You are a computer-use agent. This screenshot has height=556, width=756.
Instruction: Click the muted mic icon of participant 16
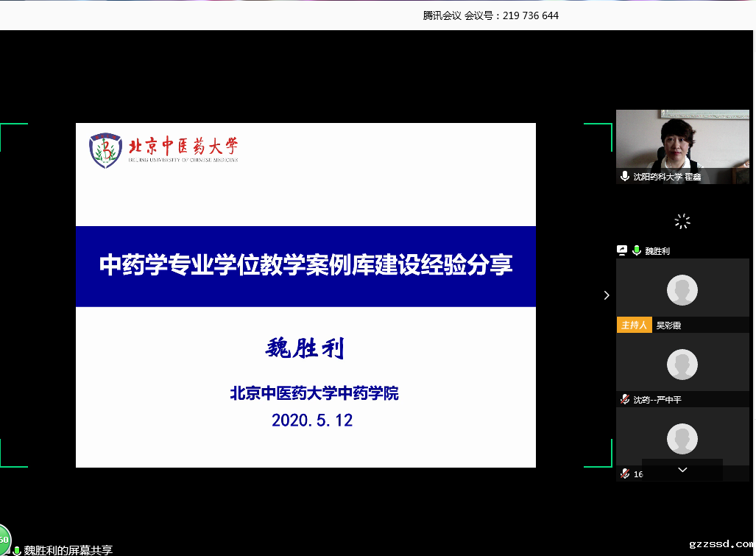[625, 474]
